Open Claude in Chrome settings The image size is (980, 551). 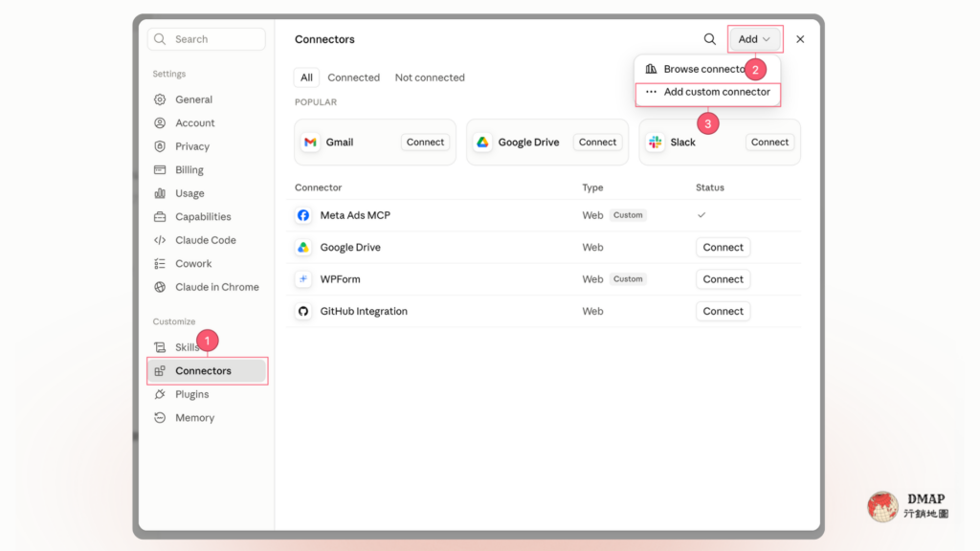pos(217,287)
